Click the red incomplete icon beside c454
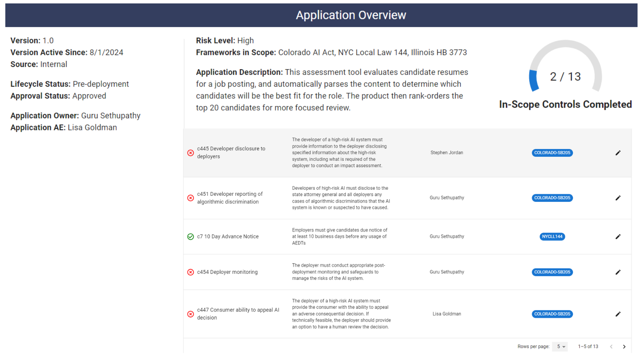 (191, 272)
